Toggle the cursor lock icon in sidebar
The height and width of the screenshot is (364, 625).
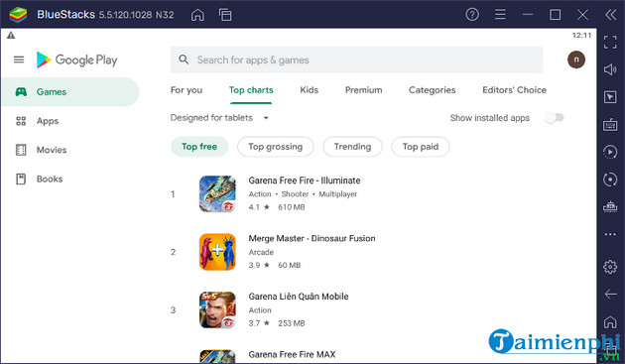(x=610, y=97)
